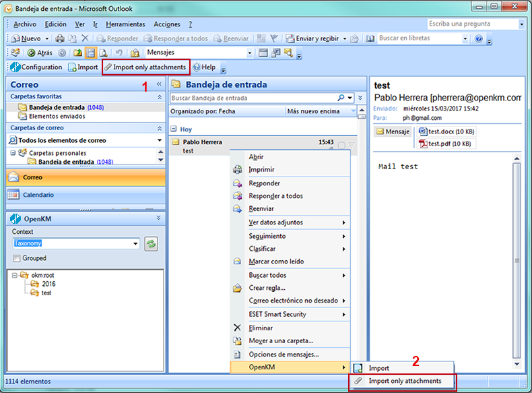
Task: Open the Nuevo dropdown arrow
Action: pos(47,38)
